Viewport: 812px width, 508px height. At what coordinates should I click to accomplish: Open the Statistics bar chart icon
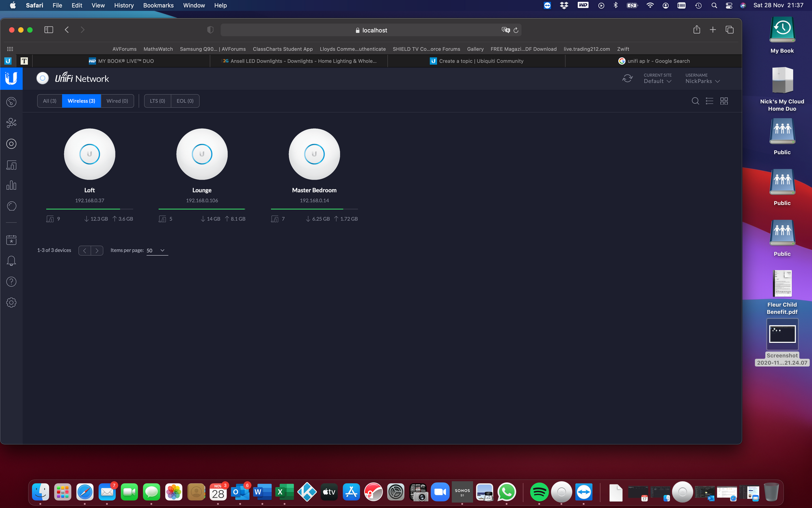[x=11, y=186]
